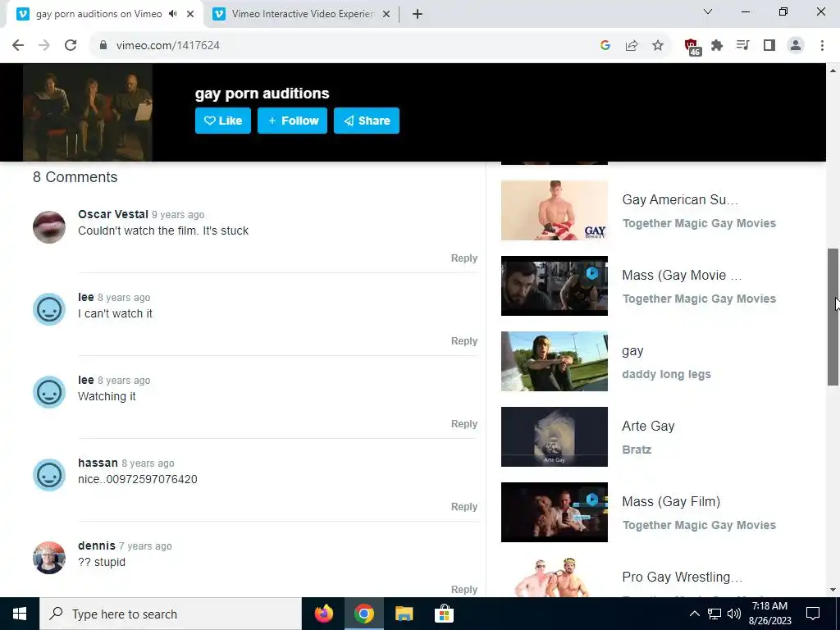Open the Mass (Gay Movie …) thumbnail
This screenshot has width=840, height=630.
555,286
